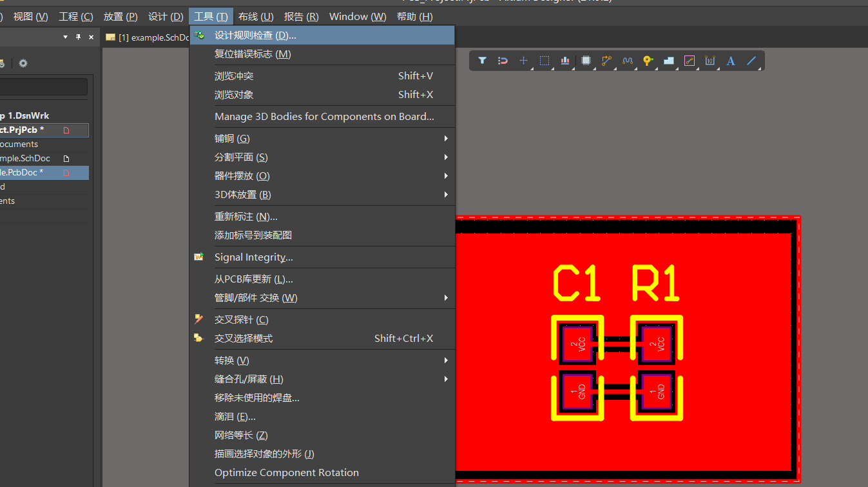
Task: Open 滴泪 (E)... teardrops entry
Action: tap(322, 417)
